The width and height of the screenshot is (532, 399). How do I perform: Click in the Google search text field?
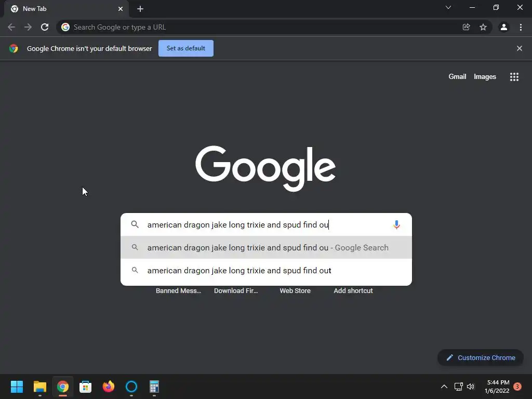(x=266, y=224)
